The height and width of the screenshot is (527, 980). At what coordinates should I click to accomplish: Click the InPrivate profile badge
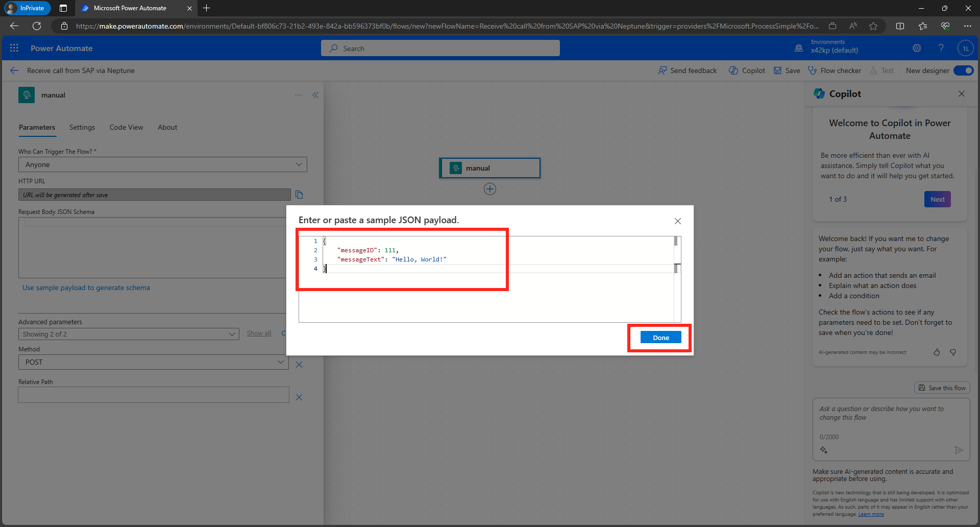tap(28, 8)
